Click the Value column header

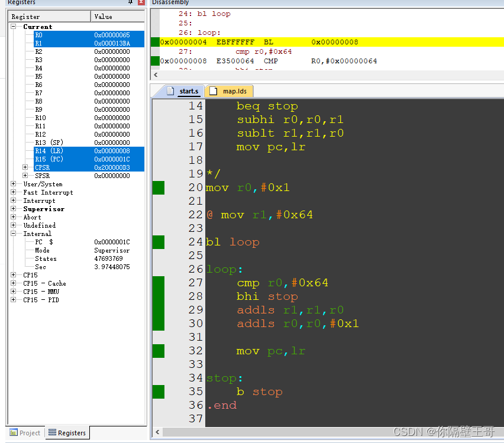118,17
